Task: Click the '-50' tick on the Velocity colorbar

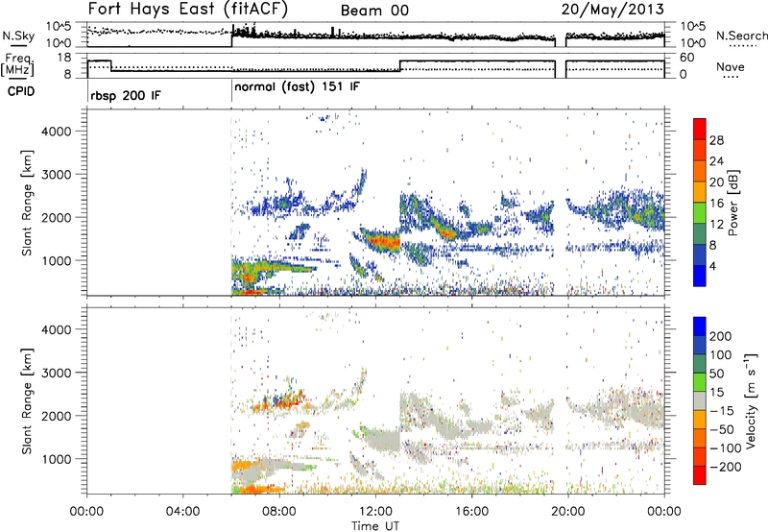Action: (x=722, y=429)
